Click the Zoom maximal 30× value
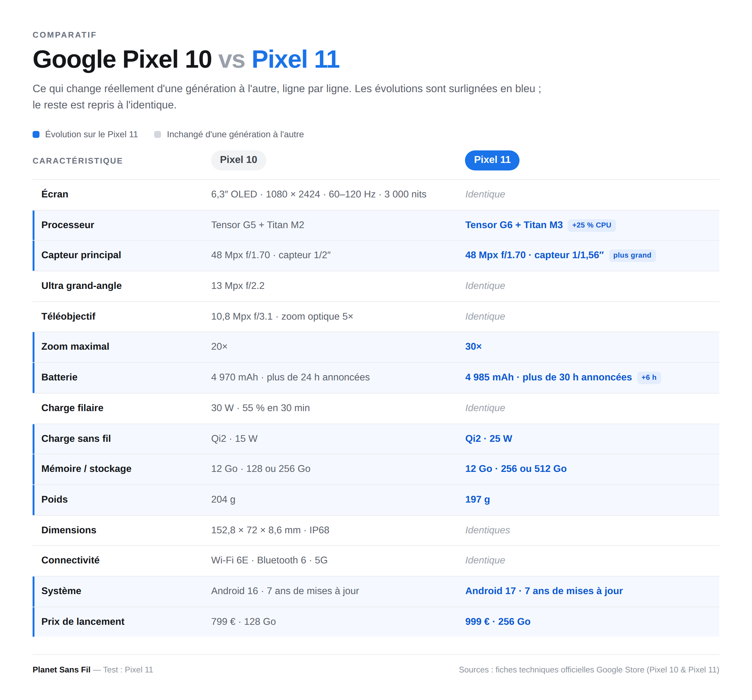Viewport: 752px width, 700px height. [473, 346]
